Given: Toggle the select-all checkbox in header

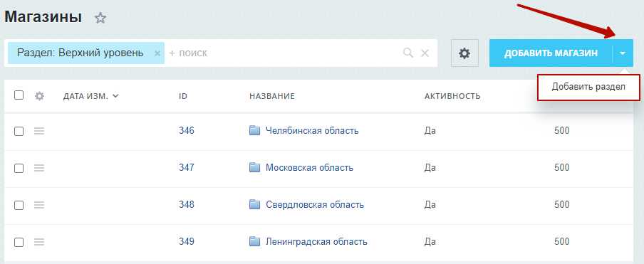Looking at the screenshot, I should pos(19,95).
